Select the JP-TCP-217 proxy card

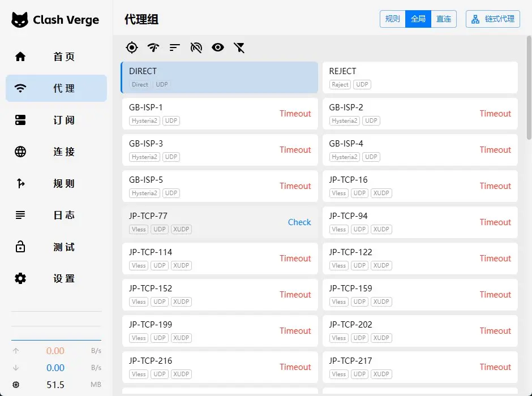pyautogui.click(x=420, y=367)
